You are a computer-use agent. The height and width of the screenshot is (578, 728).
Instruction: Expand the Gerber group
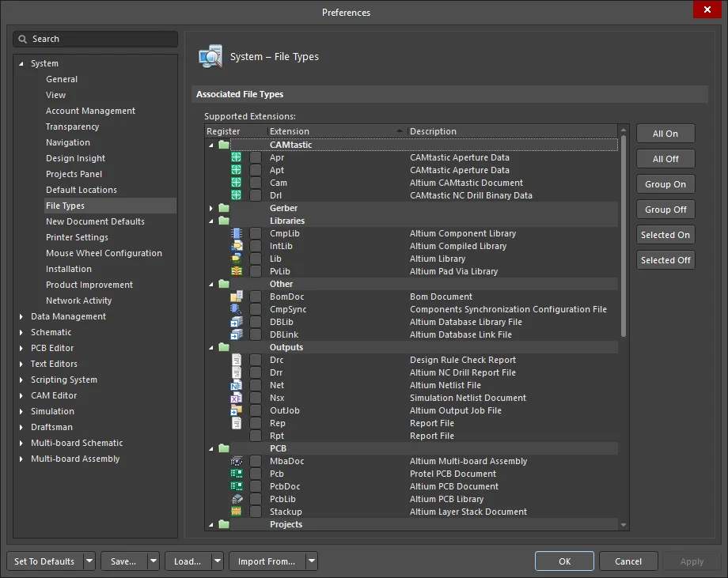coord(211,208)
